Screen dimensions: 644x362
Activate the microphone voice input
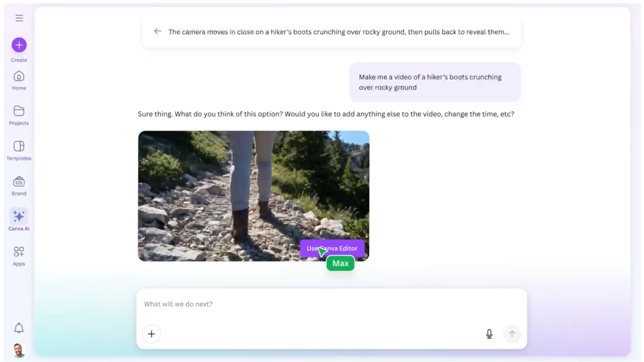(489, 334)
